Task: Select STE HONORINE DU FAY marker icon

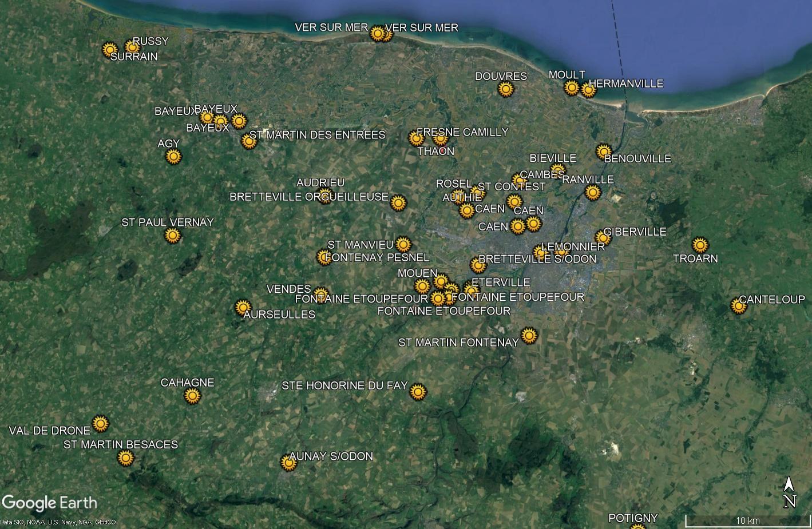Action: [418, 392]
